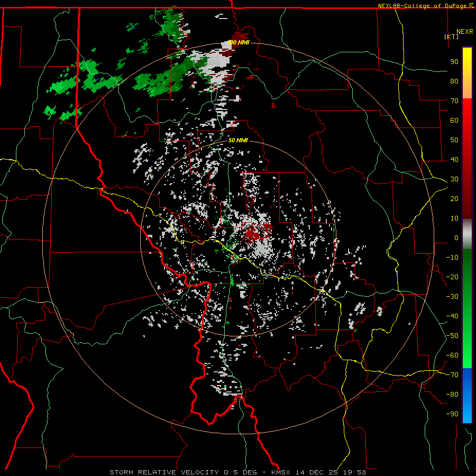Click the -30 knot scale label
This screenshot has height=476, width=476.
[x=452, y=297]
